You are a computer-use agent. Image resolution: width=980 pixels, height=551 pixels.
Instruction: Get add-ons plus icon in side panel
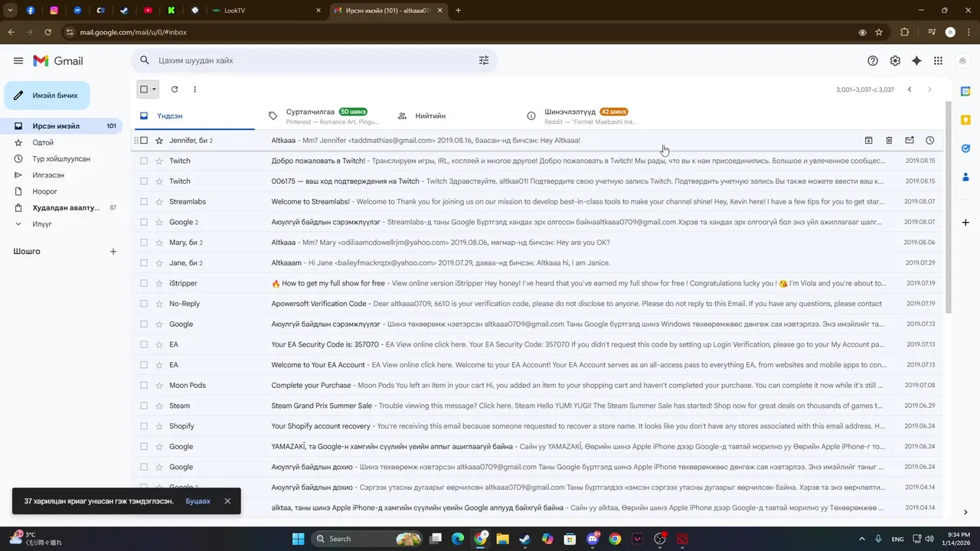coord(965,222)
